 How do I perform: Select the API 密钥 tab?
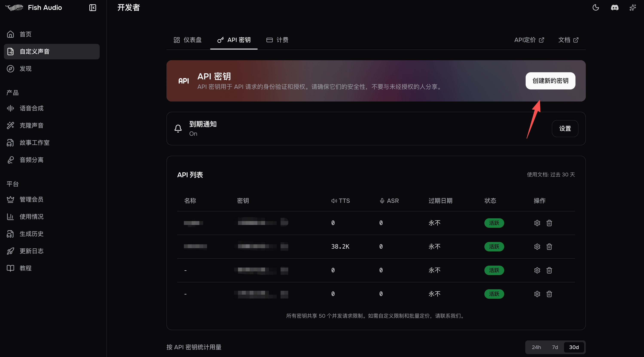234,40
